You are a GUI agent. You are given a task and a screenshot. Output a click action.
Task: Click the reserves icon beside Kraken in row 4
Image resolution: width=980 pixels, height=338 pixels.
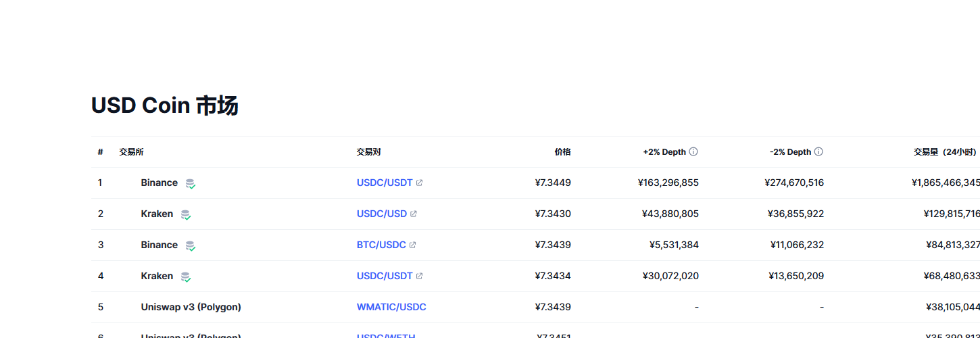(185, 276)
